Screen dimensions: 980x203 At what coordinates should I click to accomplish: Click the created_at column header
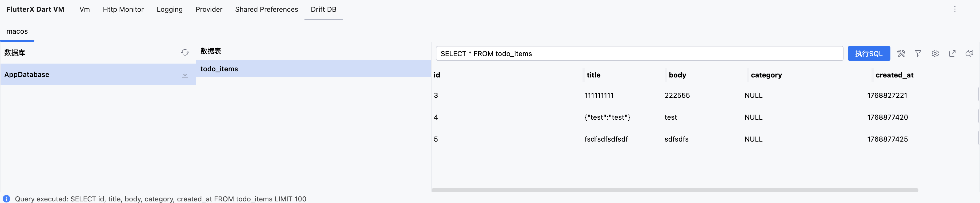[x=894, y=75]
